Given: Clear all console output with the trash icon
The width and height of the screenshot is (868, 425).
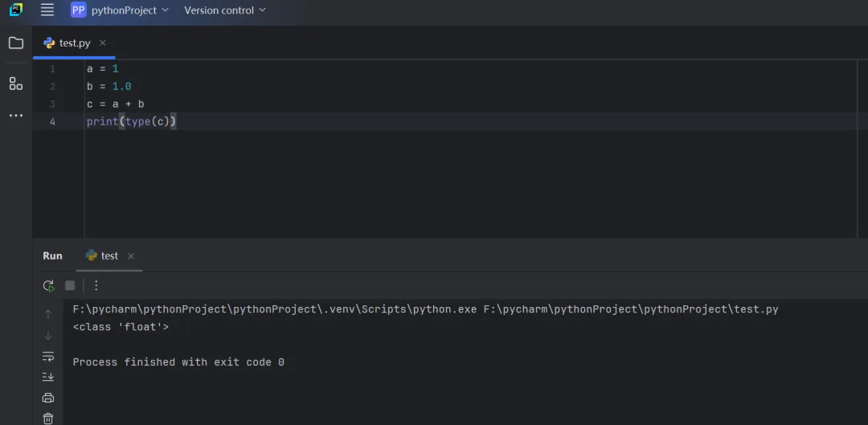Looking at the screenshot, I should click(48, 418).
